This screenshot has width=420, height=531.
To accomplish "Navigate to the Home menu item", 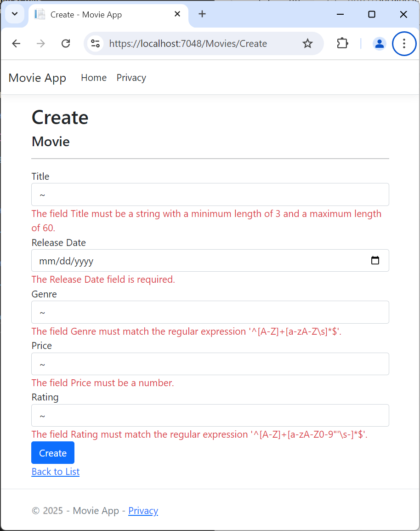I will click(94, 78).
